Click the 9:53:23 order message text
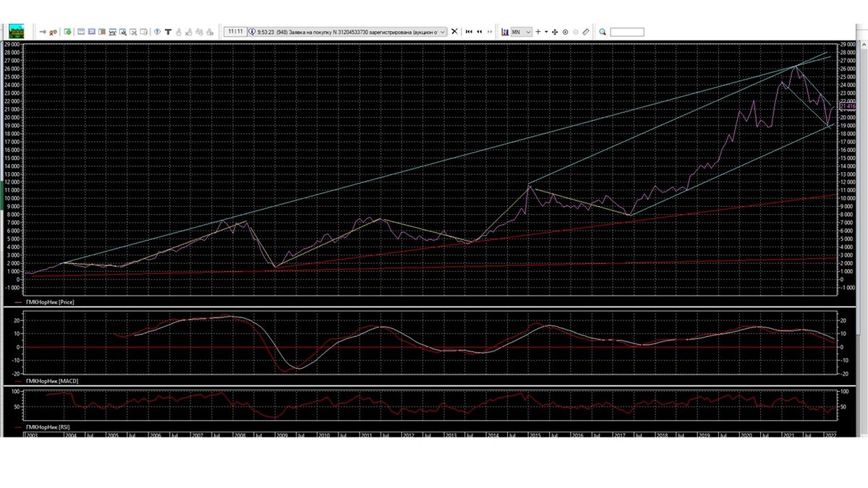This screenshot has width=868, height=488. click(x=348, y=32)
